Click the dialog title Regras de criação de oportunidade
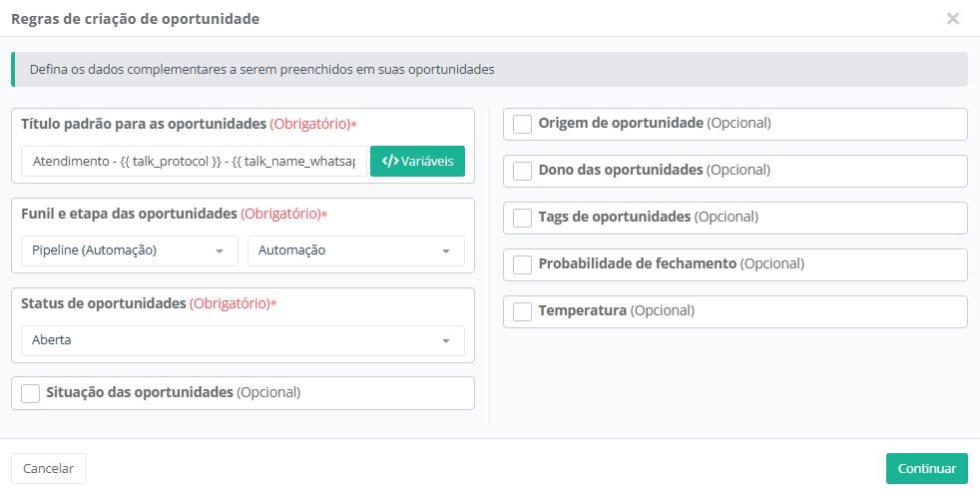This screenshot has width=980, height=494. [135, 19]
